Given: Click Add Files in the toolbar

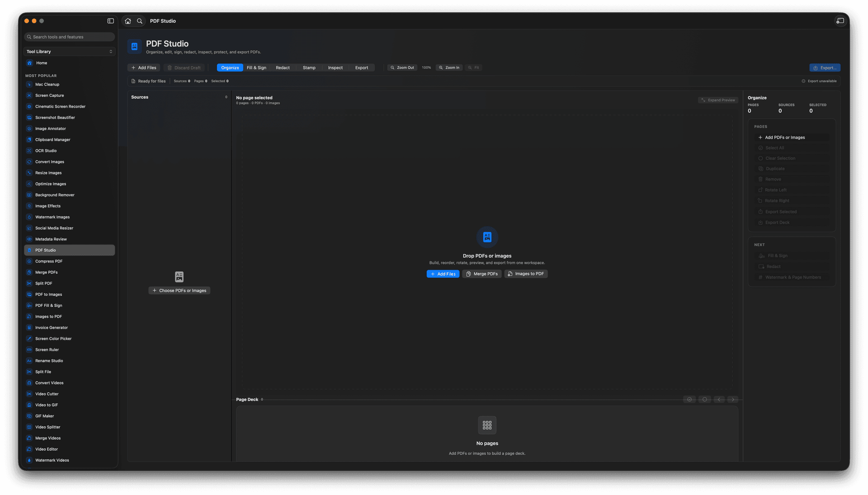Looking at the screenshot, I should pyautogui.click(x=144, y=67).
